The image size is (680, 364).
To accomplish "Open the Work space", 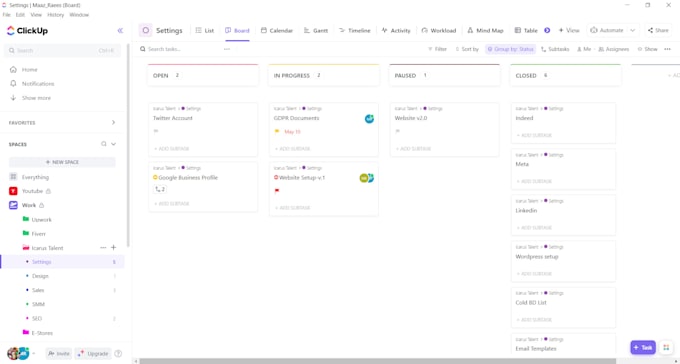I will pyautogui.click(x=29, y=205).
